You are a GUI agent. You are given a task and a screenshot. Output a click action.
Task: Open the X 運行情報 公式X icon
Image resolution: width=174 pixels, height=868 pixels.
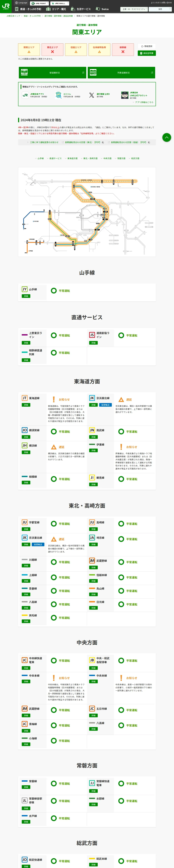tap(91, 95)
